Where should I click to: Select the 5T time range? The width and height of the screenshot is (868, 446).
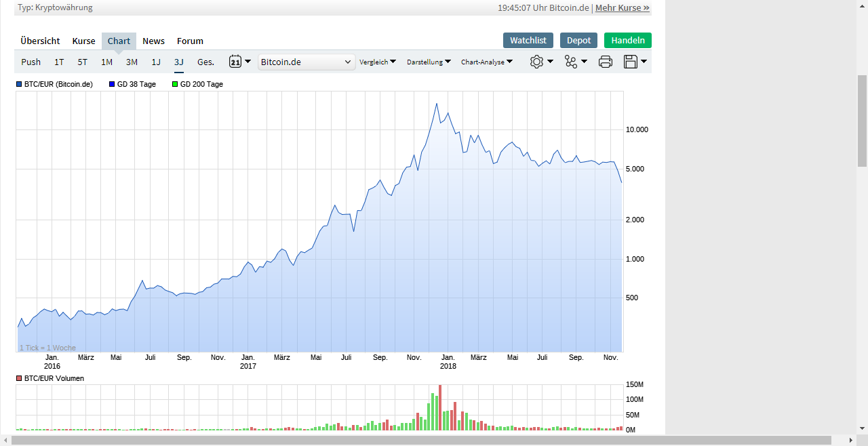pos(82,62)
